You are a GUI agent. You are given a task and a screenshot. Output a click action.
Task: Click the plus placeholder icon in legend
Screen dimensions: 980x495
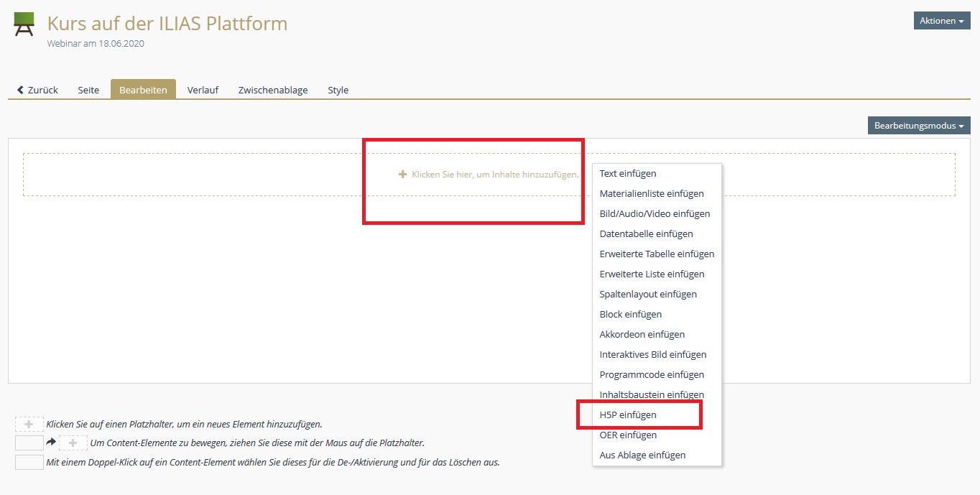pyautogui.click(x=29, y=425)
